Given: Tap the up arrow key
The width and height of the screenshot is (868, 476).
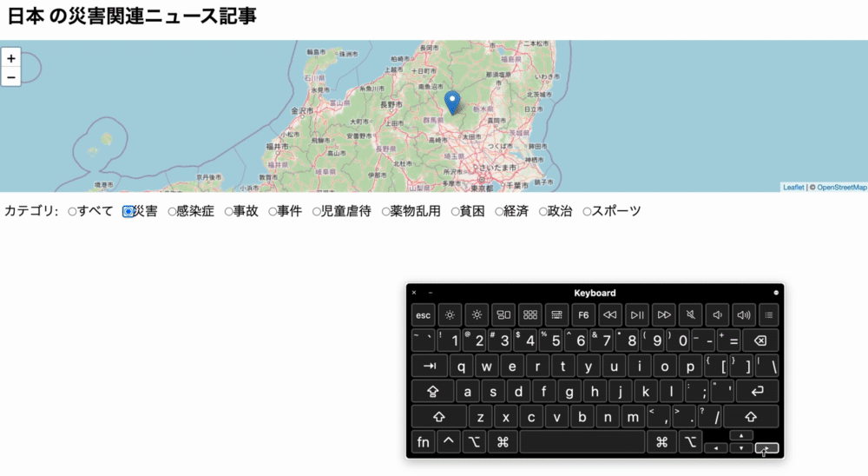Looking at the screenshot, I should pyautogui.click(x=741, y=435).
